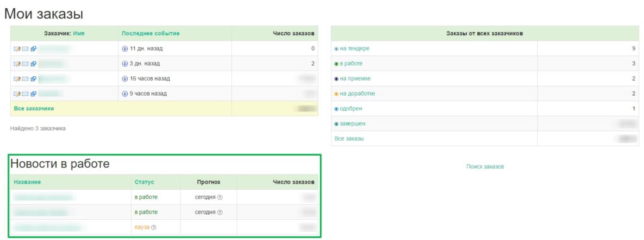The width and height of the screenshot is (644, 240).
Task: Open orders на доработке
Action: click(x=357, y=94)
